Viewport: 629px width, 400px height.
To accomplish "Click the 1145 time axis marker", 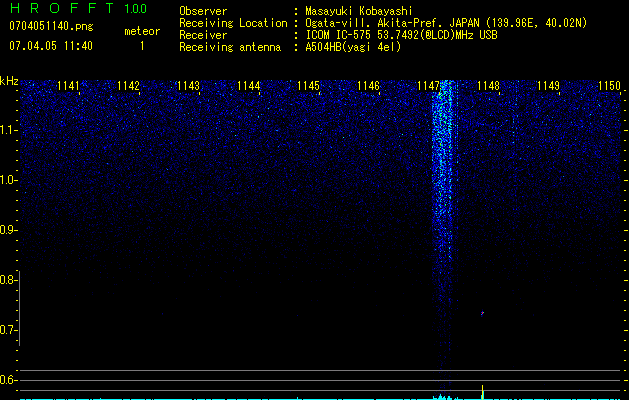I will [308, 86].
